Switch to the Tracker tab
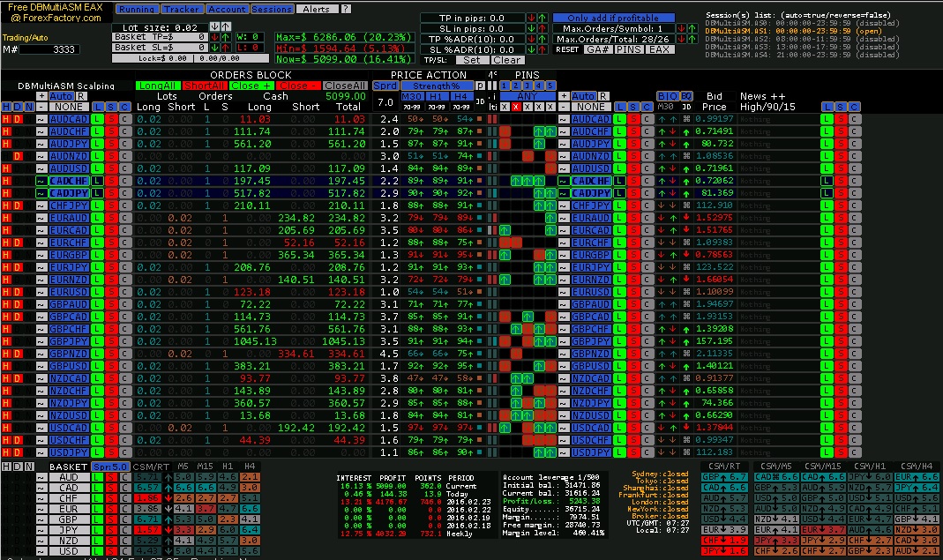Screen dimensions: 943x560 tap(181, 9)
